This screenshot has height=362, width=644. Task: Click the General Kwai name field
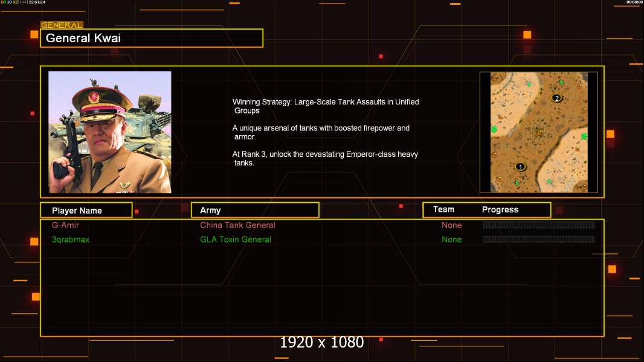click(x=152, y=38)
